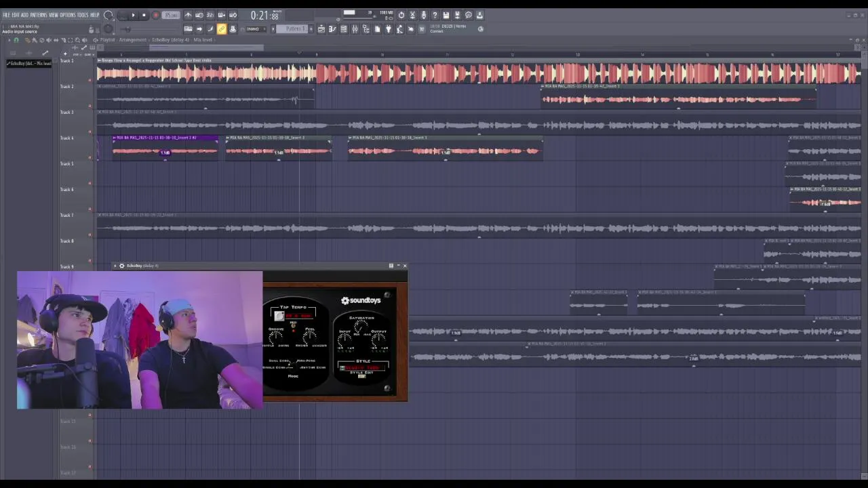Open the Pattern 1 selector
This screenshot has width=868, height=488.
tap(293, 29)
